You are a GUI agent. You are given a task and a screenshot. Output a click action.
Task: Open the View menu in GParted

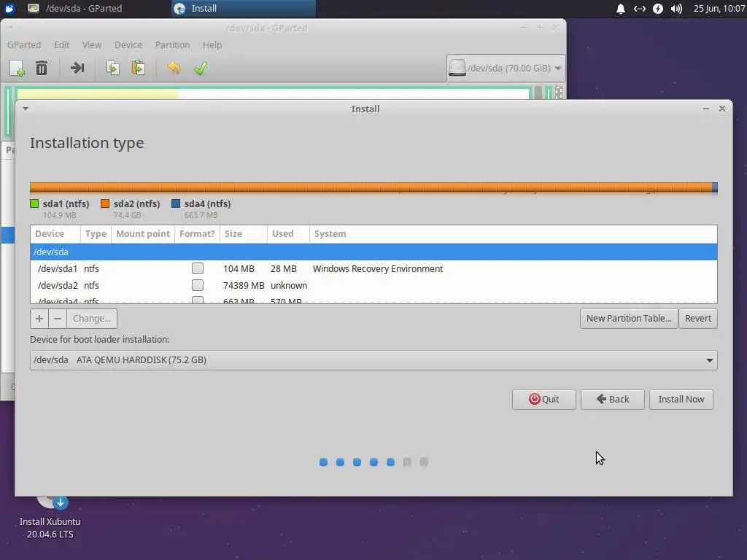[x=91, y=44]
